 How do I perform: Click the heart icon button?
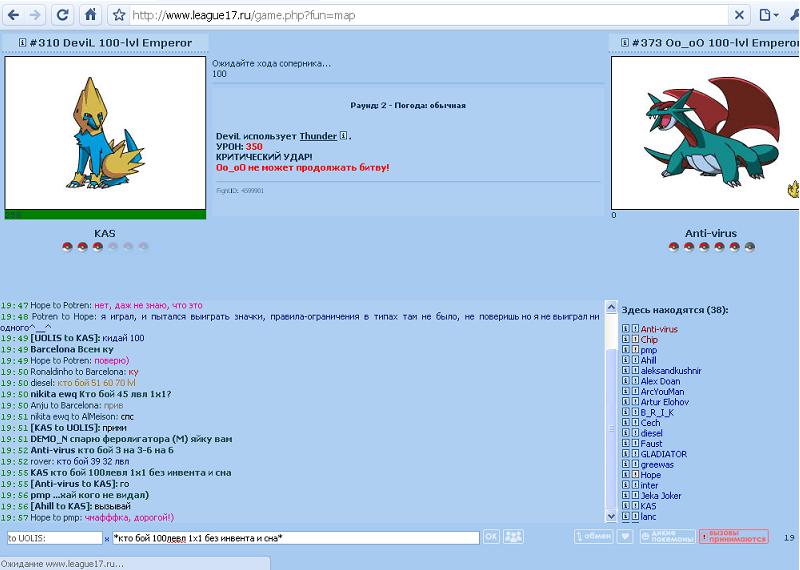pyautogui.click(x=625, y=536)
